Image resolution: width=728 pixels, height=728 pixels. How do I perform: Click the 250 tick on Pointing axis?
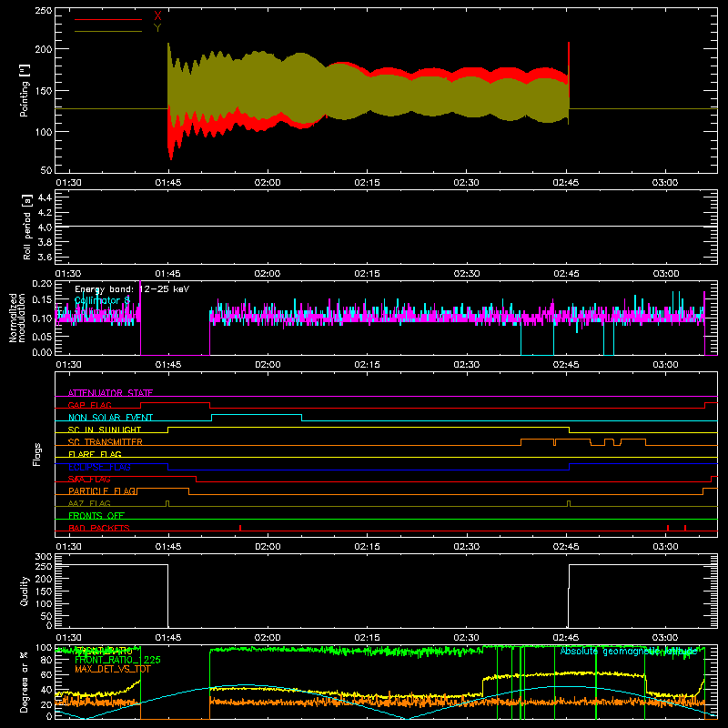[x=44, y=10]
